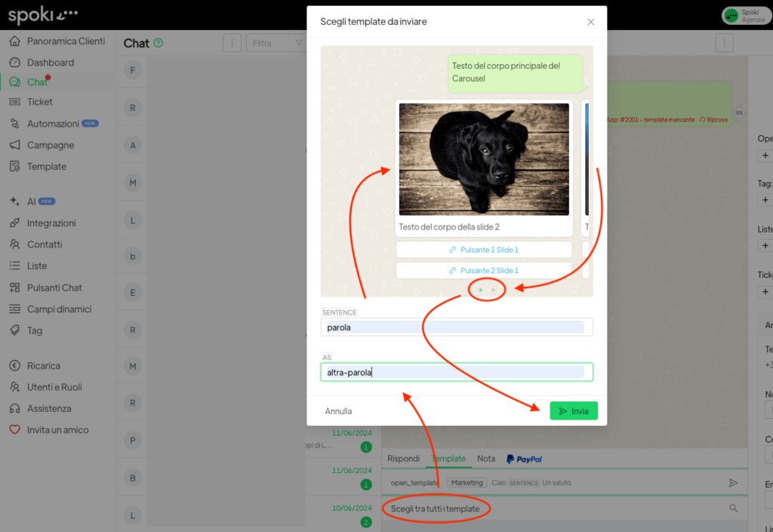Open Campagne megaphone item
Viewport: 773px width, 532px height.
click(x=51, y=145)
